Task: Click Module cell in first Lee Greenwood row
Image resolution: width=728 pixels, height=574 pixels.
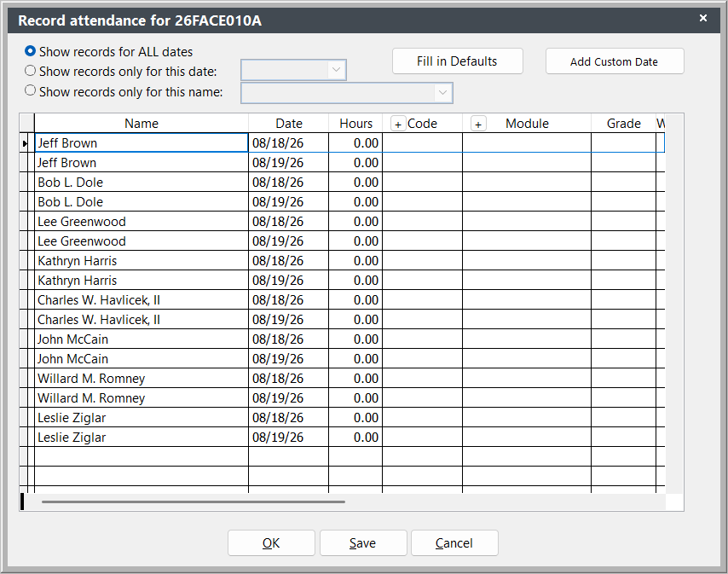Action: (x=527, y=222)
